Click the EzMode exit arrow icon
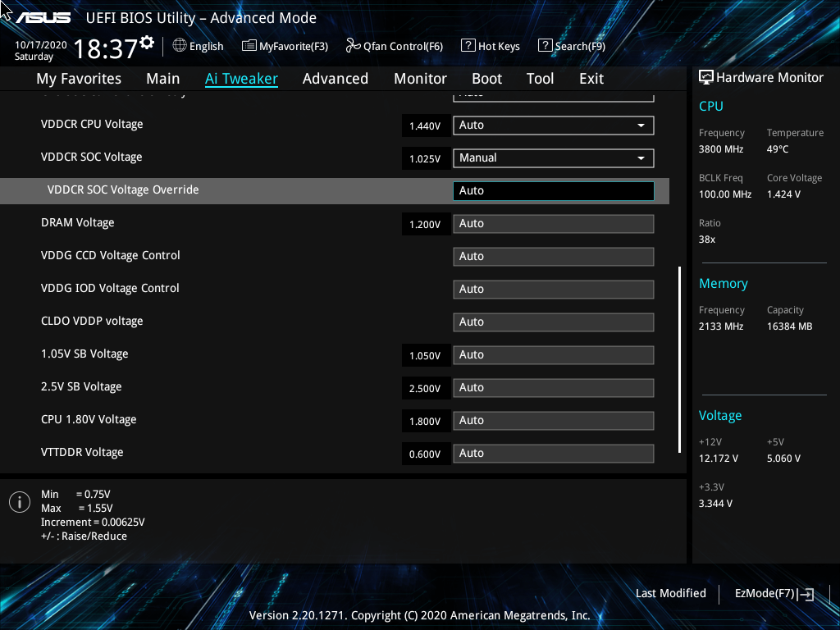Image resolution: width=840 pixels, height=630 pixels. point(806,594)
